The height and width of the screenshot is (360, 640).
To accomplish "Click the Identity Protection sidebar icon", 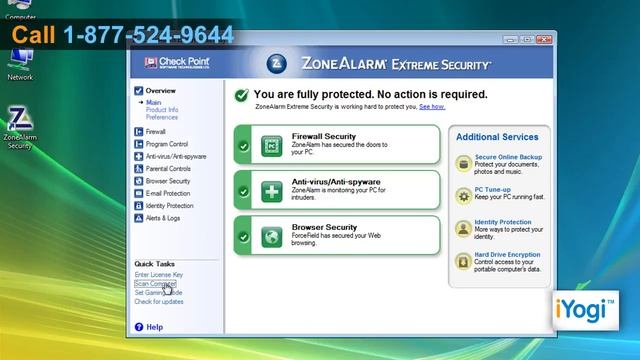I will pos(139,206).
